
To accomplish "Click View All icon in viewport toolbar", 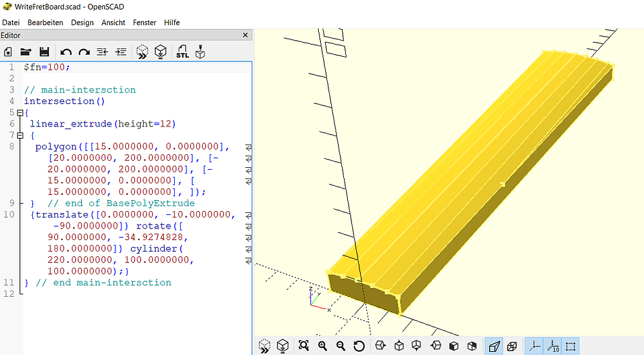I will (304, 346).
